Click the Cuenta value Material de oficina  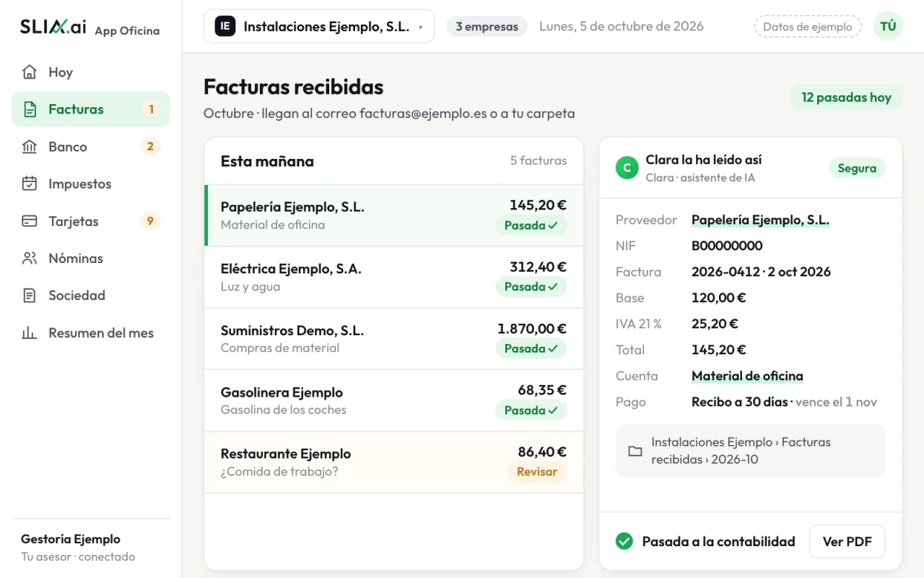[747, 376]
